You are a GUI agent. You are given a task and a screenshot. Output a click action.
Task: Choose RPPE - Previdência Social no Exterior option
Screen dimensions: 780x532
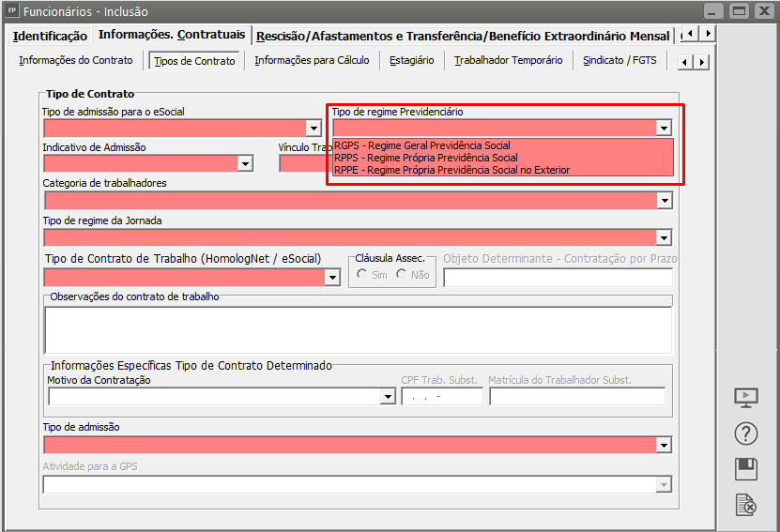pyautogui.click(x=451, y=170)
